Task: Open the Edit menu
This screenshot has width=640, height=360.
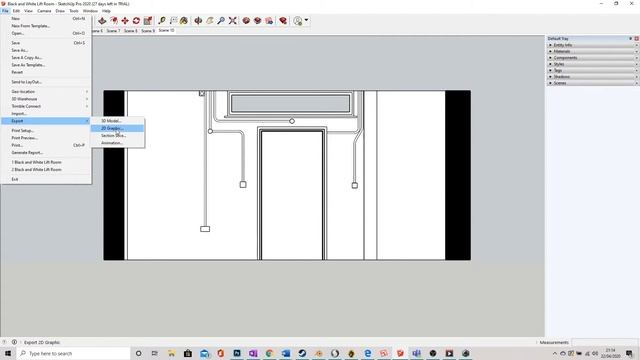Action: coord(16,11)
